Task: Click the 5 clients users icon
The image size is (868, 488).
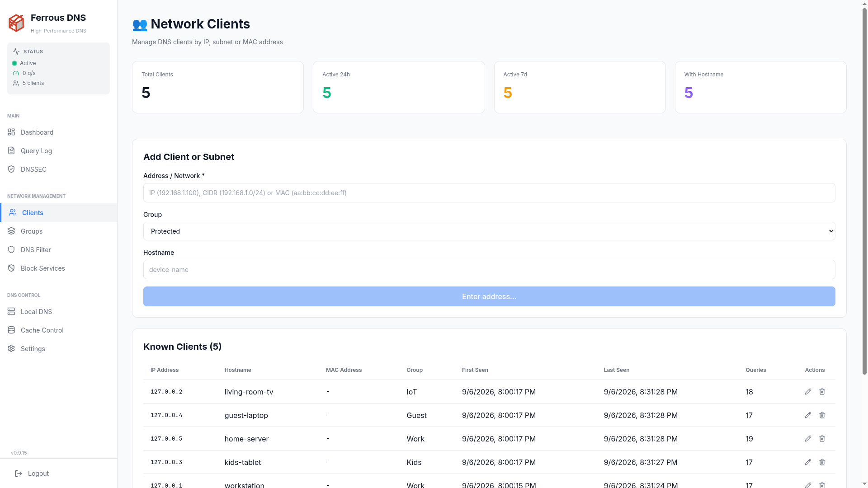Action: point(16,83)
